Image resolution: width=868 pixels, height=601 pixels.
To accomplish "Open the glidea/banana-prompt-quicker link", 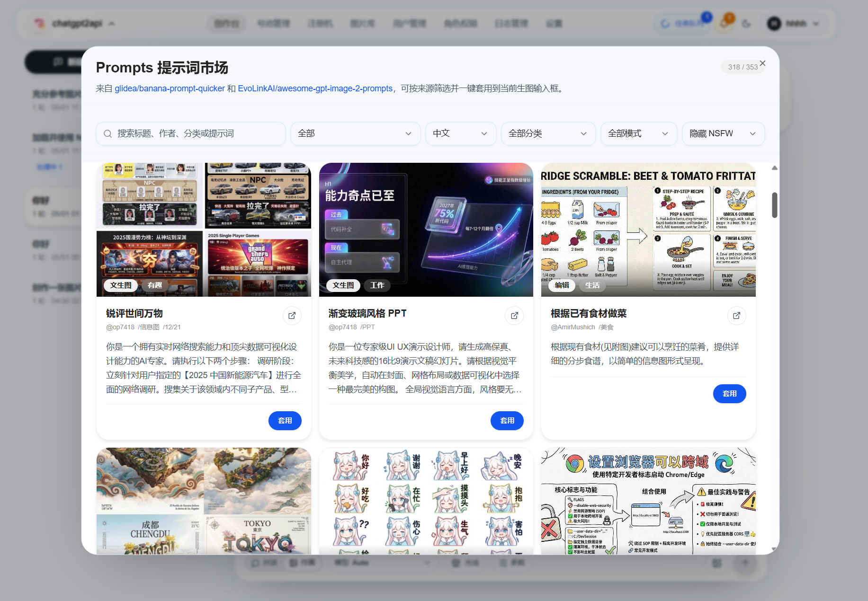I will tap(170, 88).
